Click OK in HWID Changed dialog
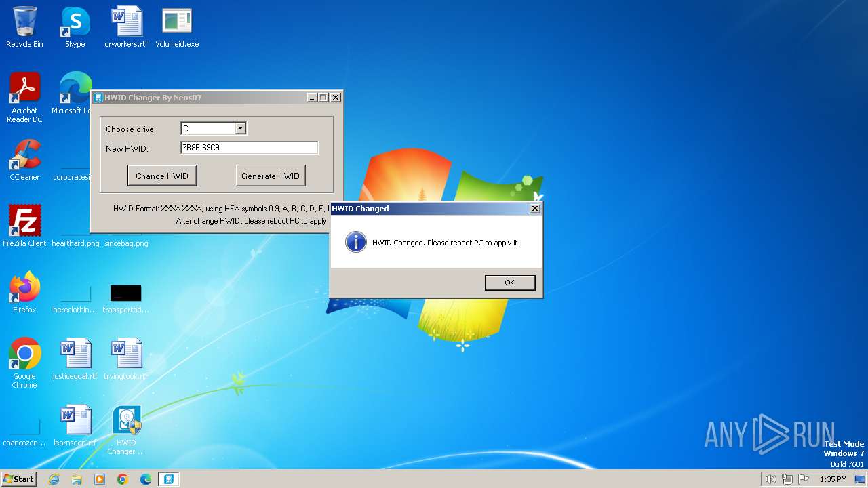Image resolution: width=868 pixels, height=488 pixels. (510, 283)
